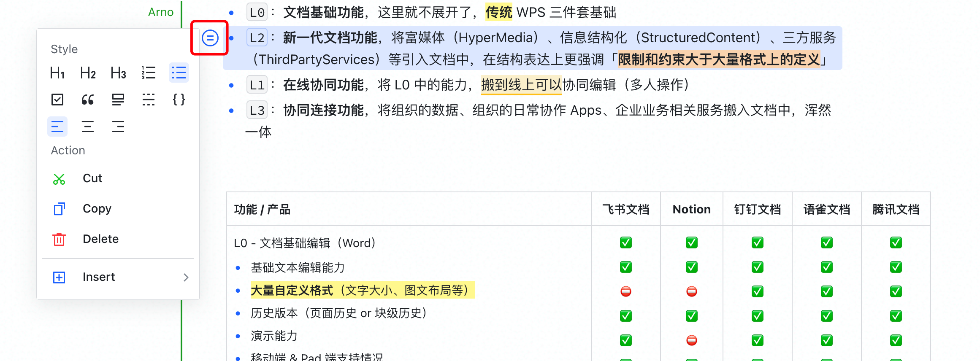The height and width of the screenshot is (361, 980).
Task: Apply quote block style
Action: [x=88, y=100]
